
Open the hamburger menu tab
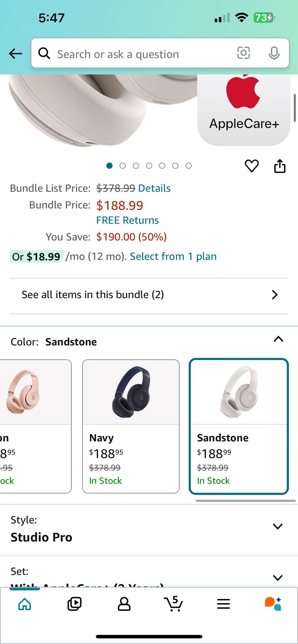pyautogui.click(x=223, y=604)
